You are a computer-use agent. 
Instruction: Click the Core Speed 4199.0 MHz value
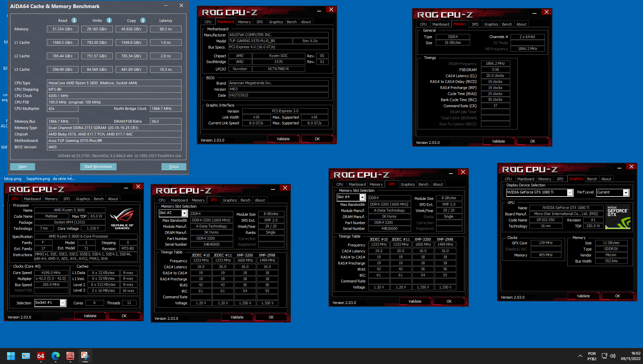click(x=51, y=273)
